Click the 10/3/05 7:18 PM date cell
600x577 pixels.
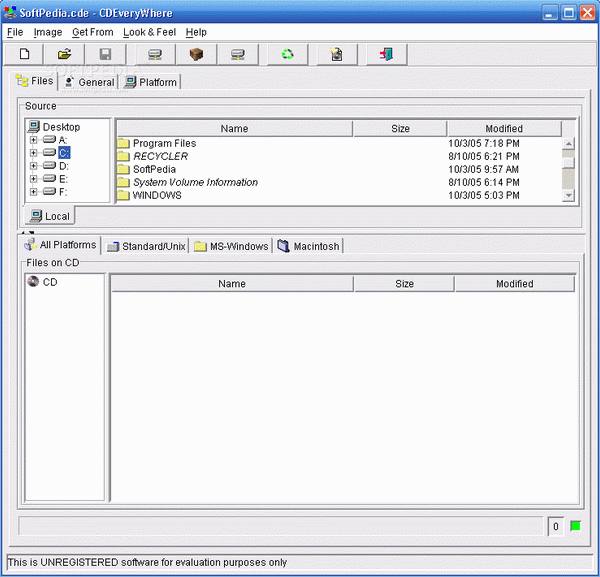(484, 143)
